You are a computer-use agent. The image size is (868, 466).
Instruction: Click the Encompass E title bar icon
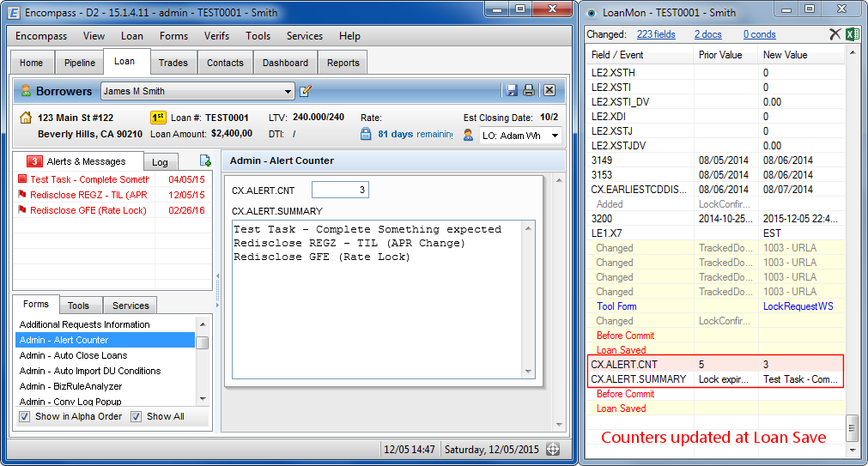[x=14, y=12]
